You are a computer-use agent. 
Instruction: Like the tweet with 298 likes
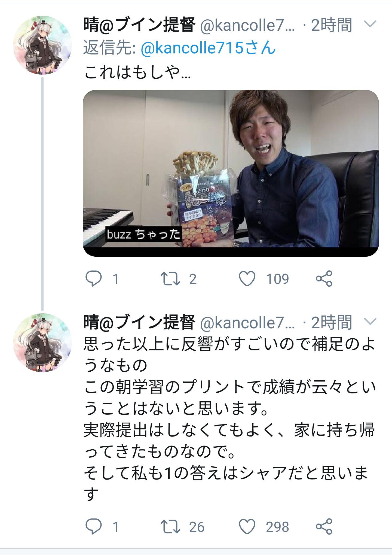click(247, 526)
